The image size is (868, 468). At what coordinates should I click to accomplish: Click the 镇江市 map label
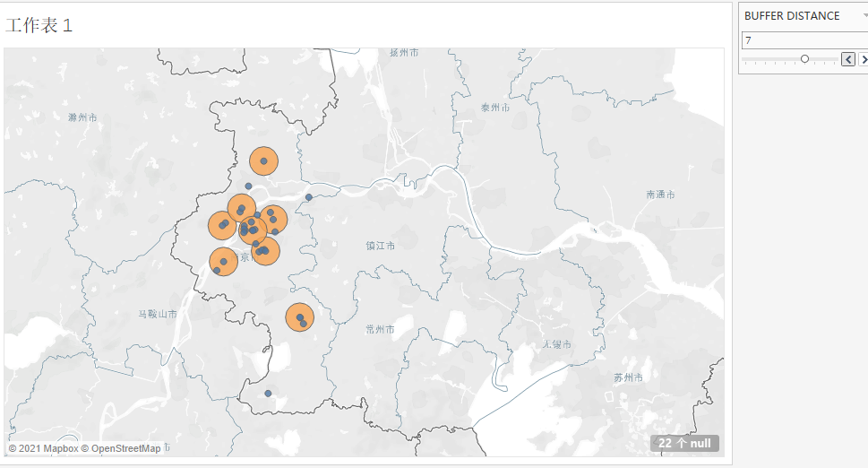(x=381, y=246)
